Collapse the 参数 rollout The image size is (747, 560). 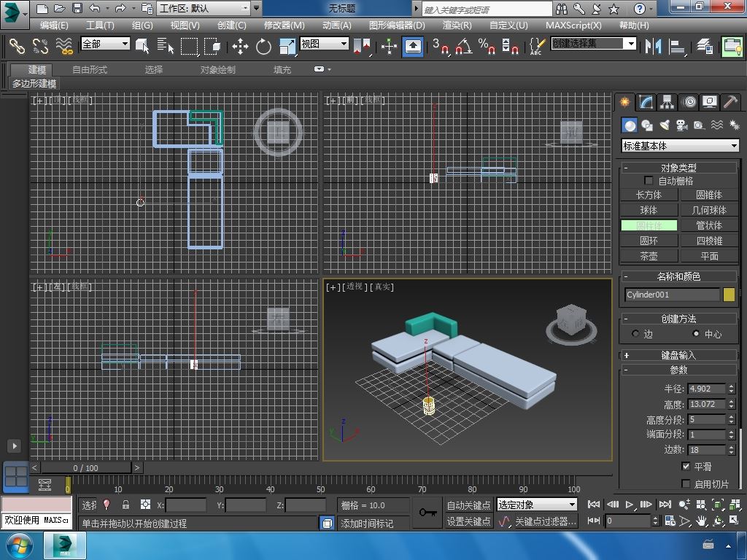point(678,370)
